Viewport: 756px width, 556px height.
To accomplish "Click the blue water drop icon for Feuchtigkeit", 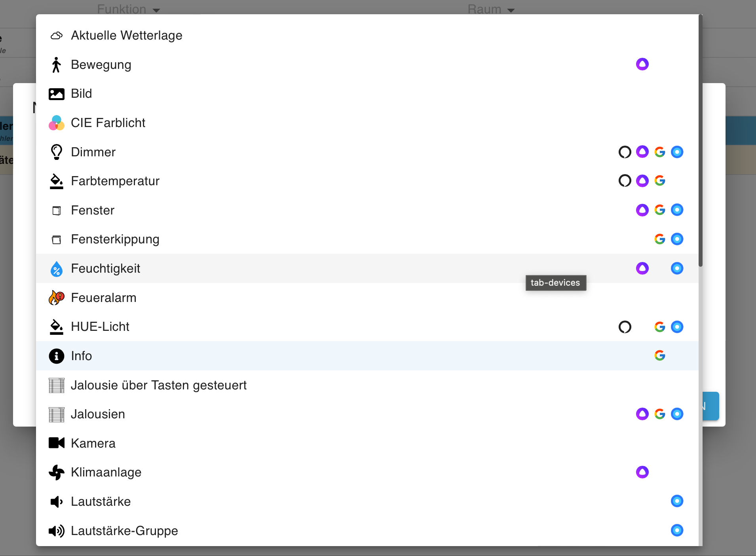I will point(57,269).
